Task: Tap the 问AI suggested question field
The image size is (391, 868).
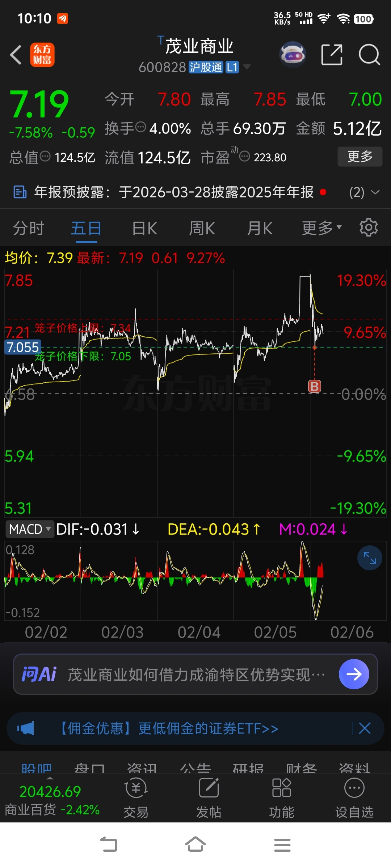Action: [195, 674]
